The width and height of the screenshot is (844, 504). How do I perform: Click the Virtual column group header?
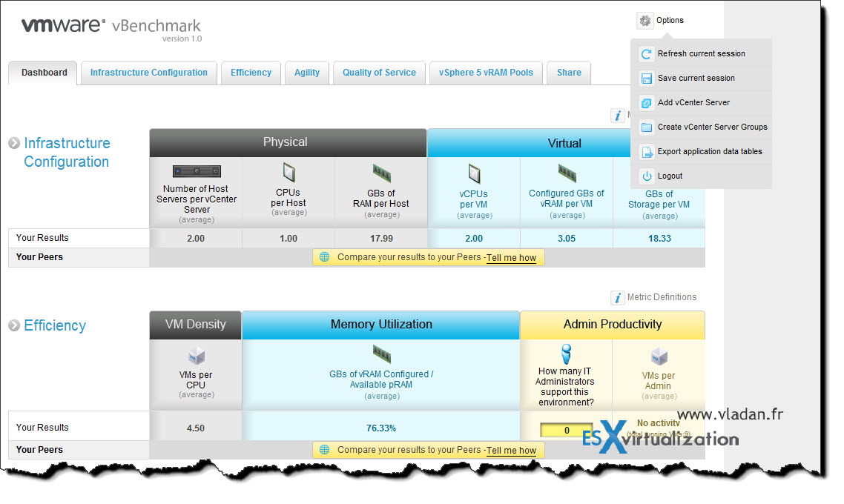coord(564,143)
